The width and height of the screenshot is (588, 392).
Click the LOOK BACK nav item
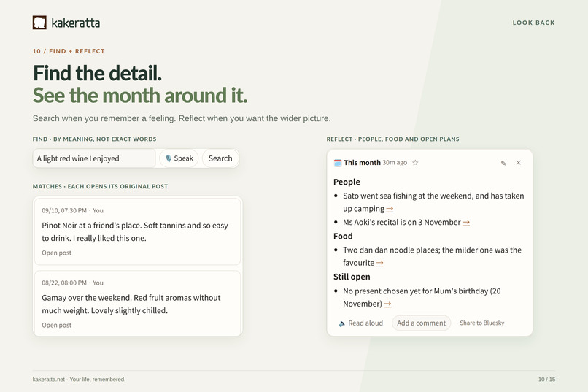[x=533, y=23]
